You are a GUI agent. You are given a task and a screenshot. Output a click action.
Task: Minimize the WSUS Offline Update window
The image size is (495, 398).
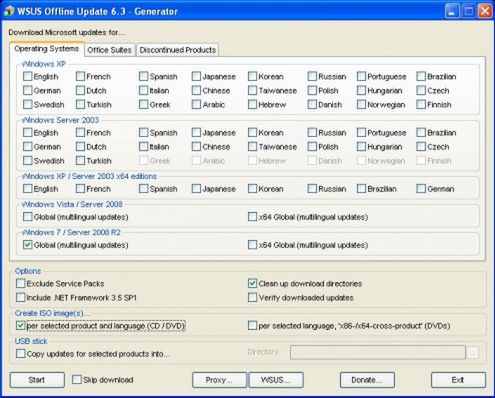[x=451, y=11]
